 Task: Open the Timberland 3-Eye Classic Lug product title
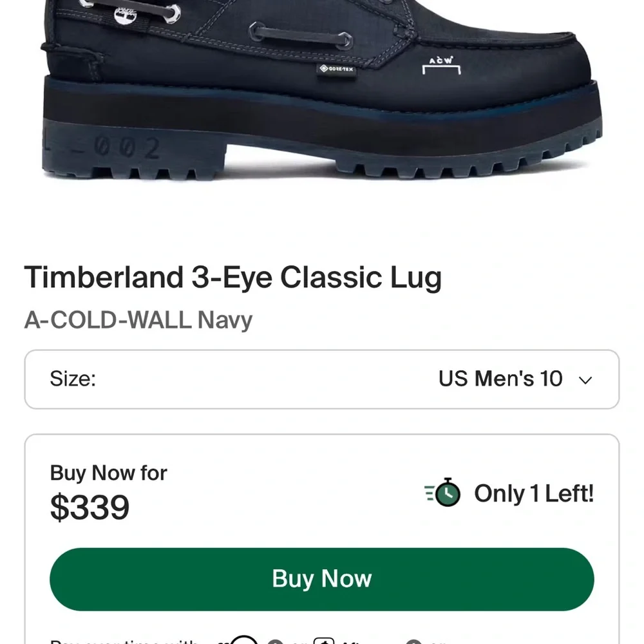[234, 278]
